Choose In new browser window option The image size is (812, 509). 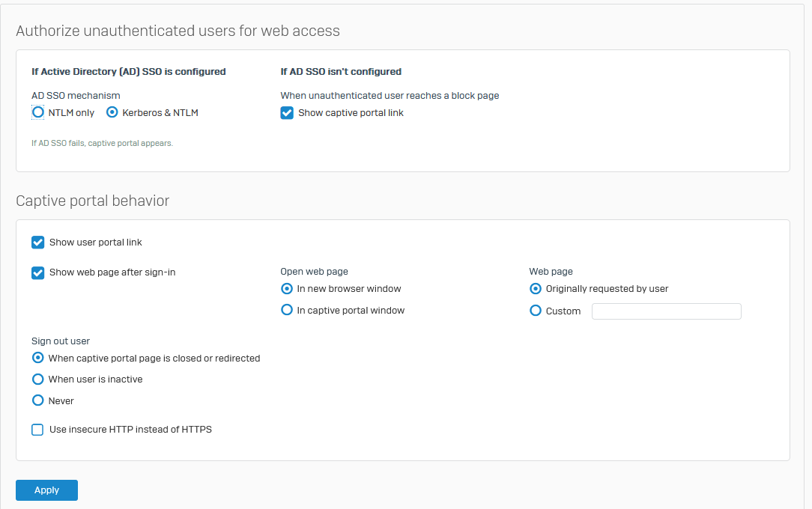coord(286,289)
